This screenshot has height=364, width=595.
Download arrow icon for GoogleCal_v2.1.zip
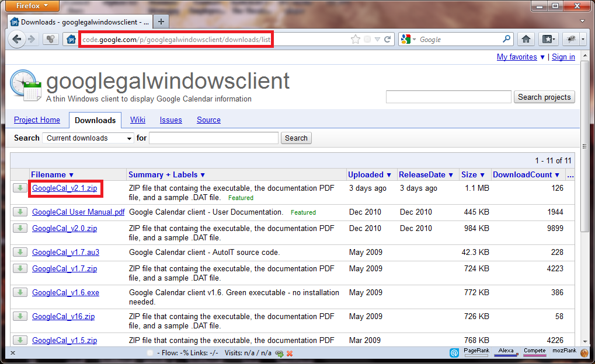20,188
